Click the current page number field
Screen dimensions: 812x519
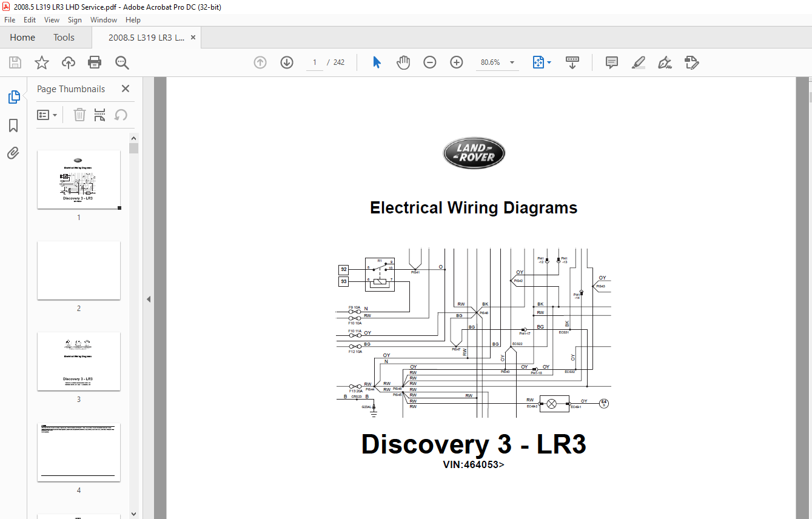coord(314,62)
